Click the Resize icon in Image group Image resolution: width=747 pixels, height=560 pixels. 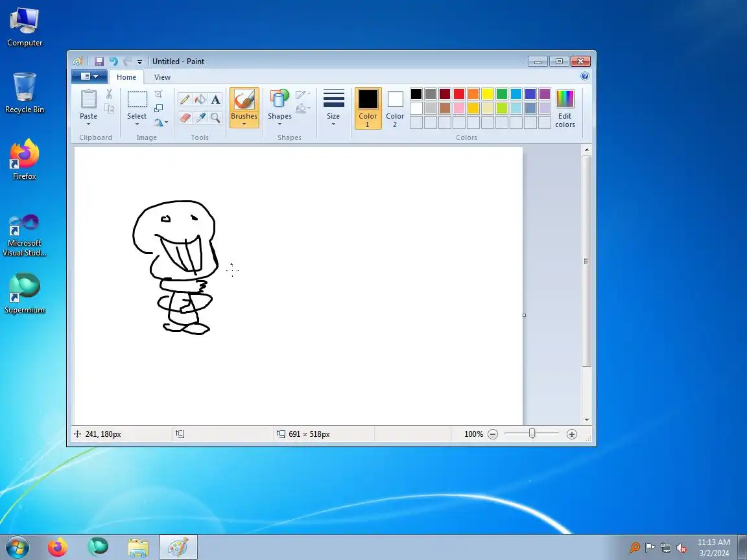click(159, 108)
